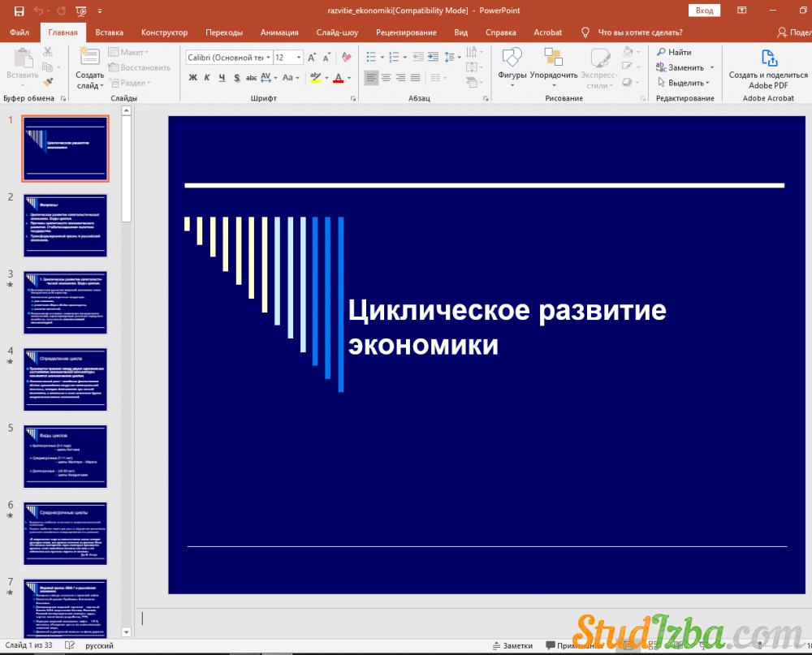
Task: Open ribbon display options icon
Action: point(742,11)
